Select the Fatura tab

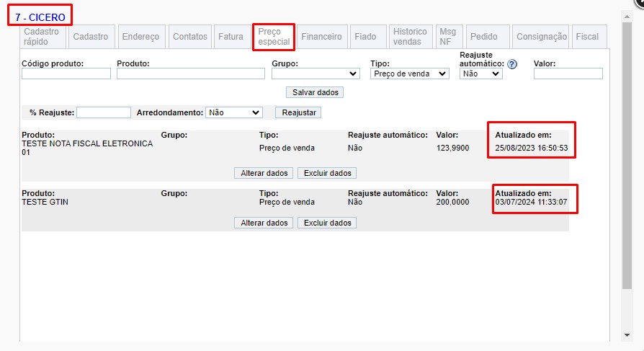(x=231, y=37)
